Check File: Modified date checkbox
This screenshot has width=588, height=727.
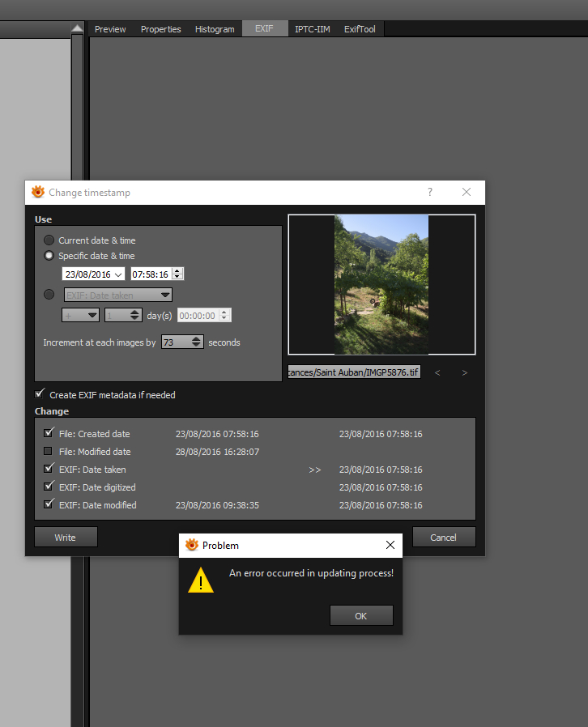tap(48, 451)
